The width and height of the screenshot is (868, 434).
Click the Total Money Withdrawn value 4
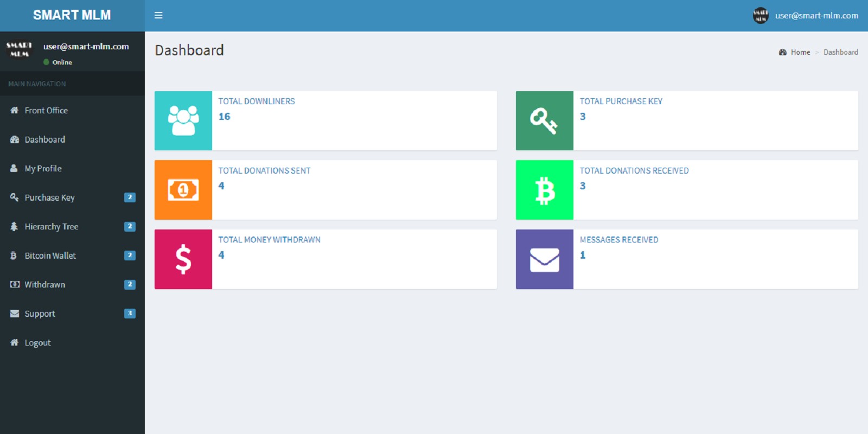coord(221,255)
